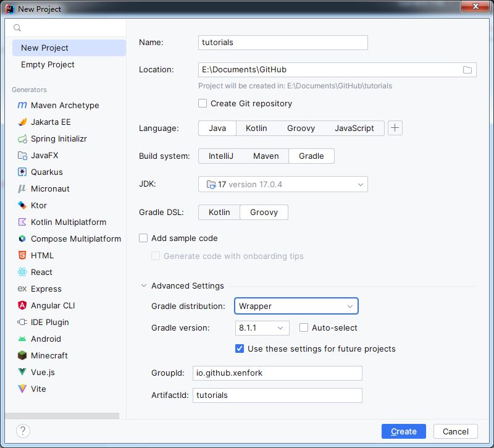The height and width of the screenshot is (448, 494).
Task: Click the Spring Initializr leaf icon
Action: pyautogui.click(x=22, y=138)
